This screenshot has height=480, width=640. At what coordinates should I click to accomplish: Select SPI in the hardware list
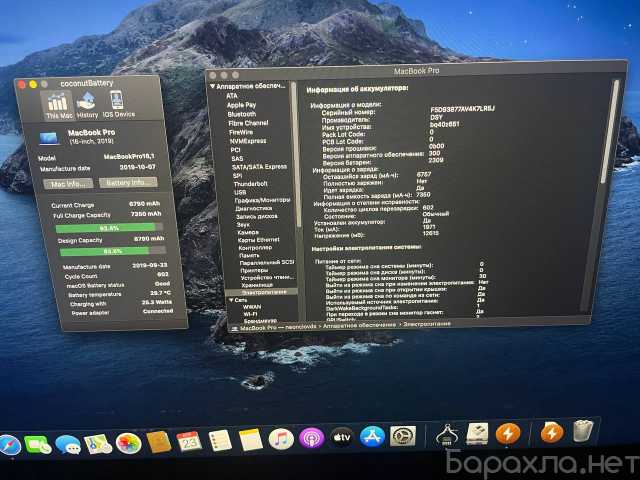pos(238,176)
